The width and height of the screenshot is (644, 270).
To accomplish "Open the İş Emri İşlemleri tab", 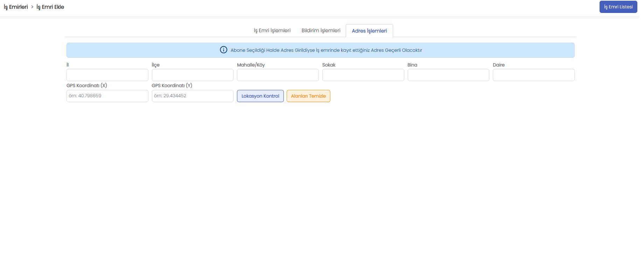I will click(x=272, y=30).
